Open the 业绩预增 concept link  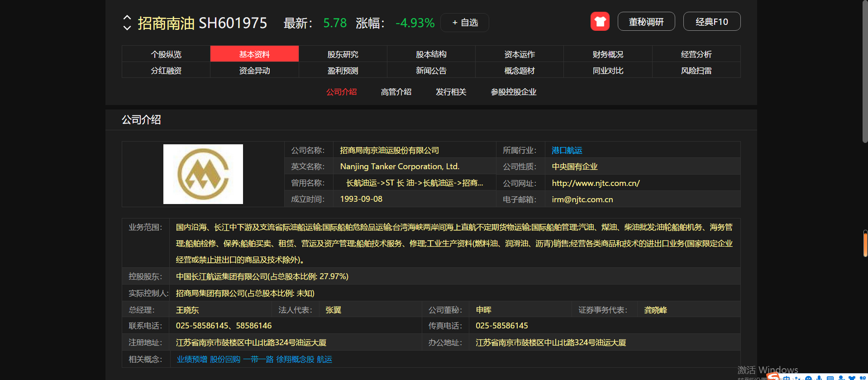[192, 359]
